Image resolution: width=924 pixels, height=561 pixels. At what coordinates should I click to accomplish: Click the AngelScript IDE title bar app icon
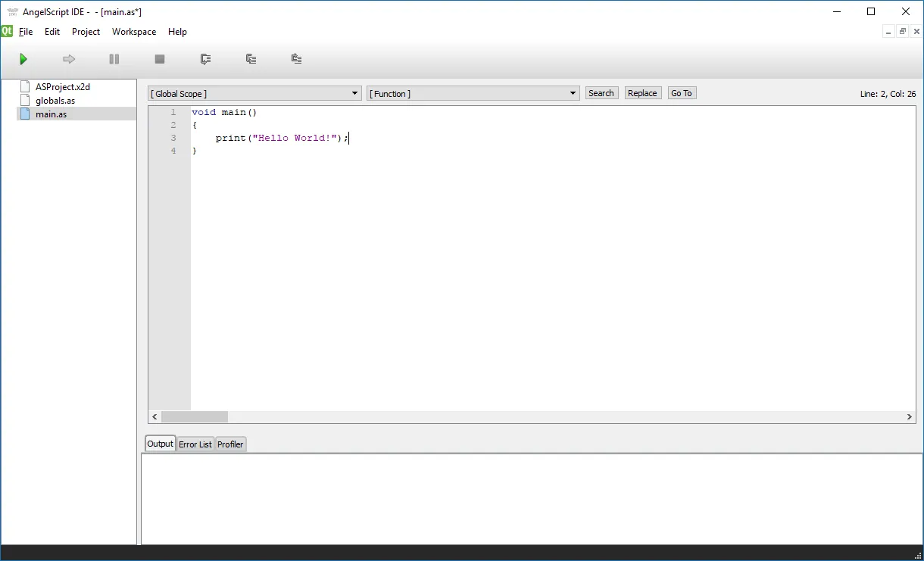13,11
